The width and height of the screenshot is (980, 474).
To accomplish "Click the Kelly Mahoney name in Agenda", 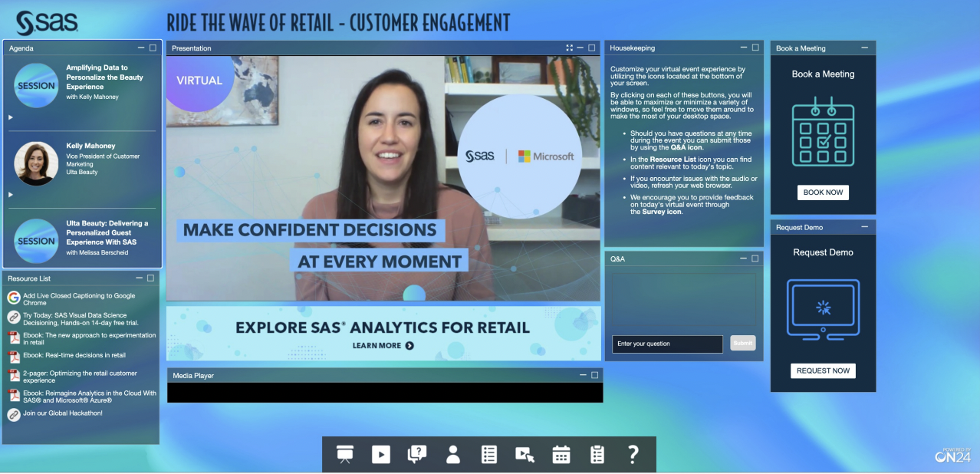I will click(x=90, y=146).
